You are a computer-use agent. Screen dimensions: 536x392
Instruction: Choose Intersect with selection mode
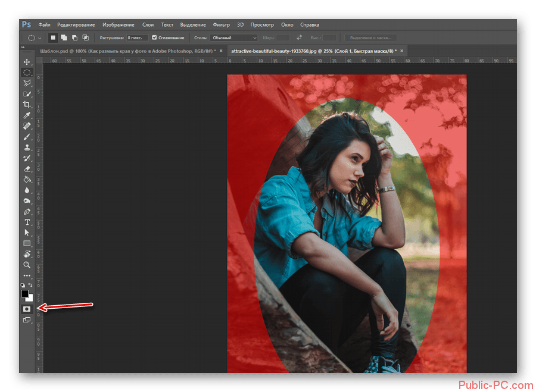(85, 37)
